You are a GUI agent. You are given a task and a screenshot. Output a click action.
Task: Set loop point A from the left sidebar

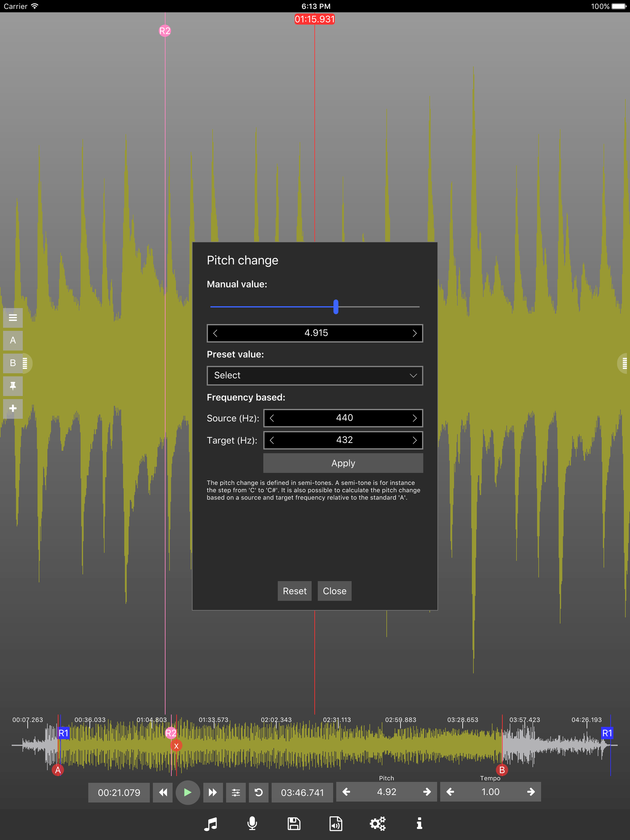pyautogui.click(x=13, y=341)
